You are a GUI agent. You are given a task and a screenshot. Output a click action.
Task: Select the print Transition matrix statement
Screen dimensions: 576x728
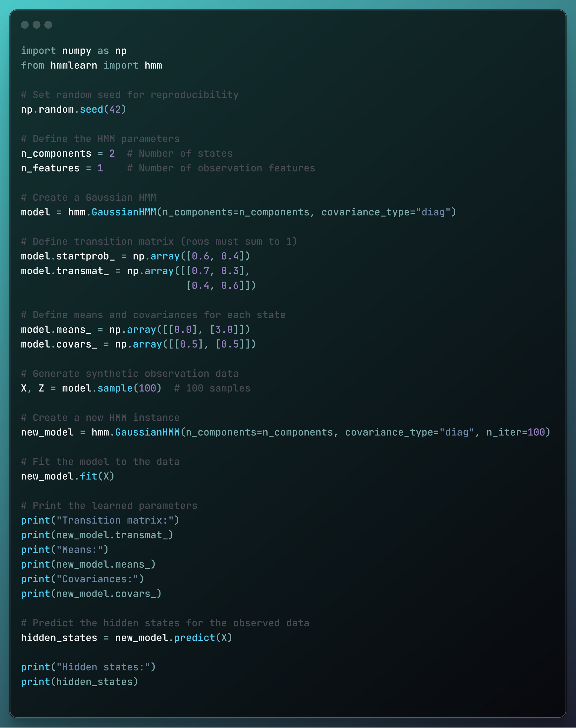tap(100, 520)
